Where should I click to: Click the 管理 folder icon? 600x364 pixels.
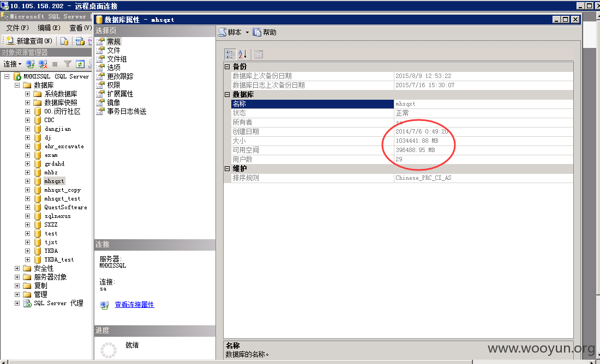pos(27,294)
